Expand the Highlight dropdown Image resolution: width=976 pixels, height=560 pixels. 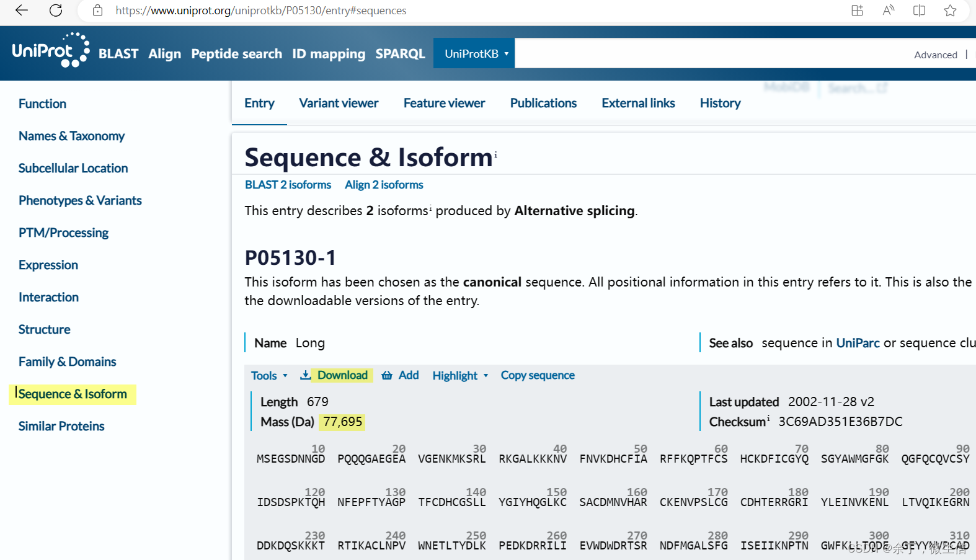[460, 375]
